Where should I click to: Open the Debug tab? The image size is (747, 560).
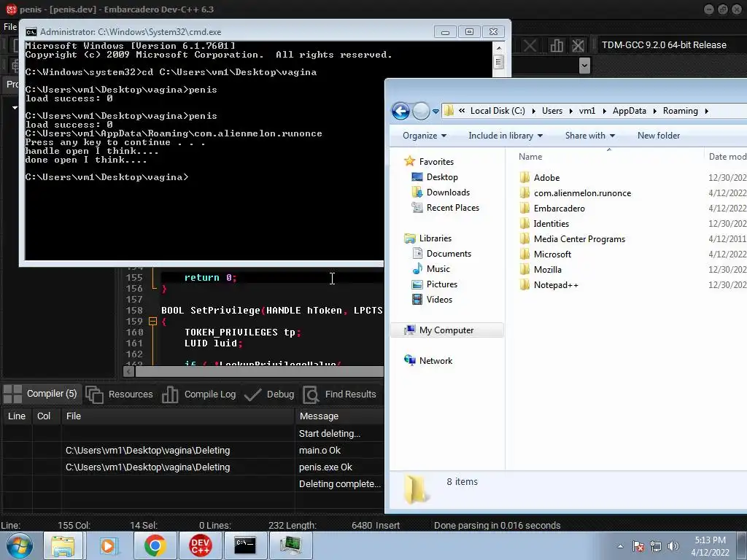tap(269, 394)
